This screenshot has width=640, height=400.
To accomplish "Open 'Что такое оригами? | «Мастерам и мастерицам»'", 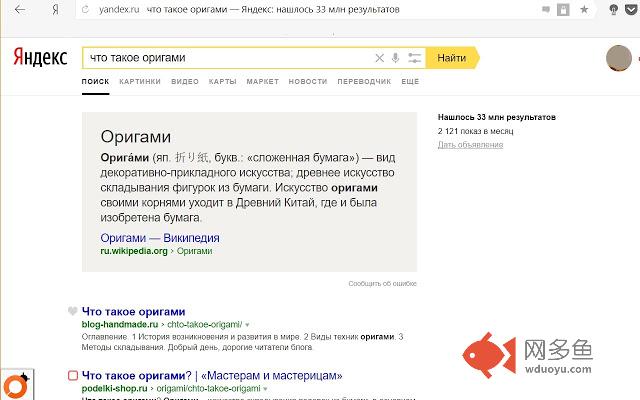I will tap(212, 375).
